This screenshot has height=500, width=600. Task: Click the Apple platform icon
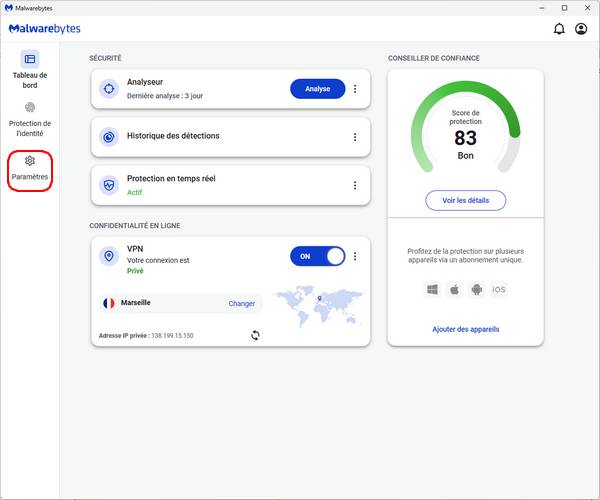455,290
